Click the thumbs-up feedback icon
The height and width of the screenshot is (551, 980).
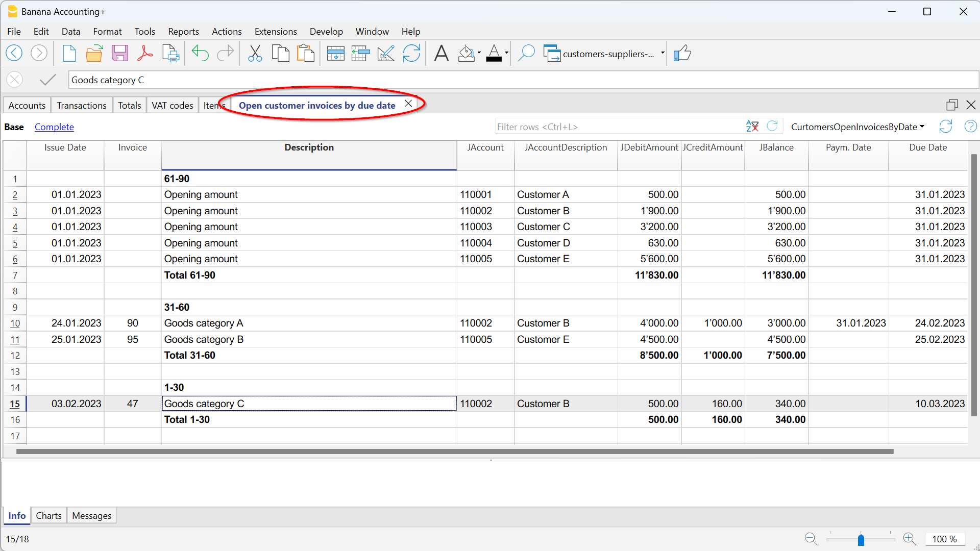tap(683, 53)
